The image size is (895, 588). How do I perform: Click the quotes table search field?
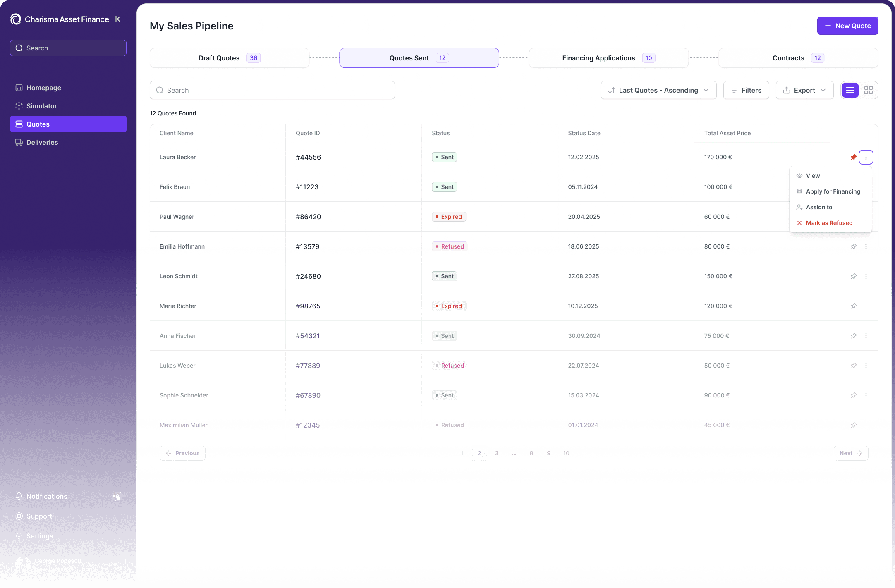pyautogui.click(x=272, y=90)
